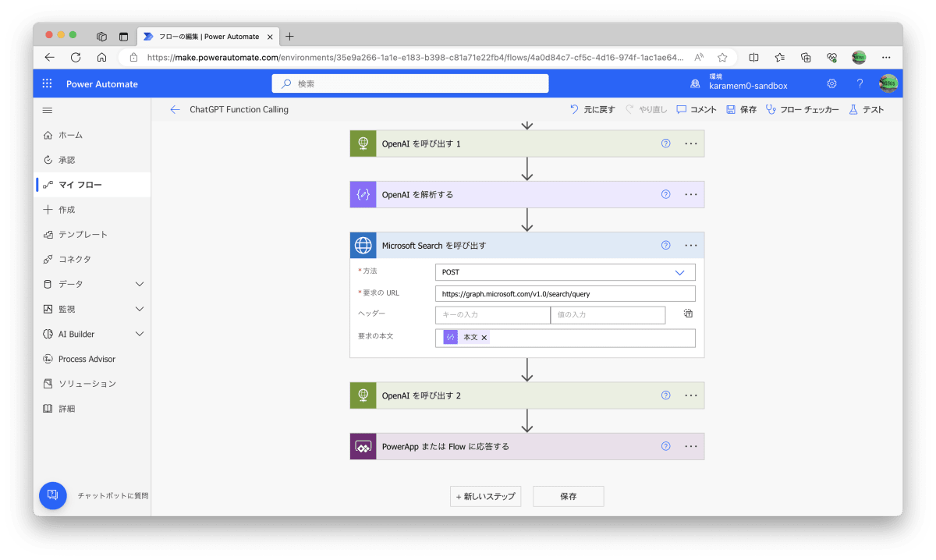Image resolution: width=936 pixels, height=560 pixels.
Task: Click the browser address bar URL
Action: click(415, 57)
